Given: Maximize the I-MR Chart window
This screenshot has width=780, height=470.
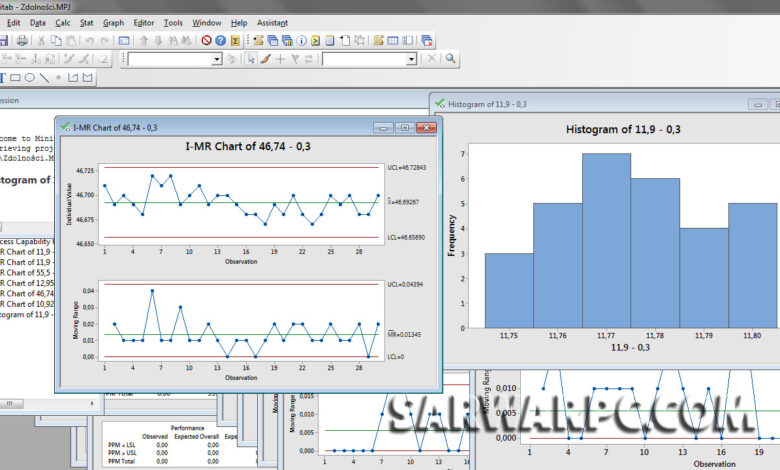Looking at the screenshot, I should [405, 128].
